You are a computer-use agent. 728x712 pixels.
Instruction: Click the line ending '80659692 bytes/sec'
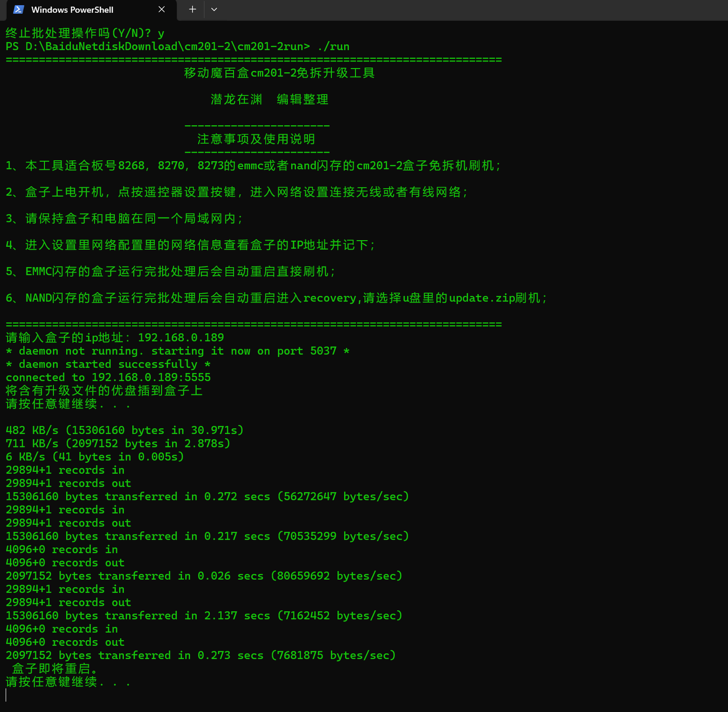click(204, 576)
